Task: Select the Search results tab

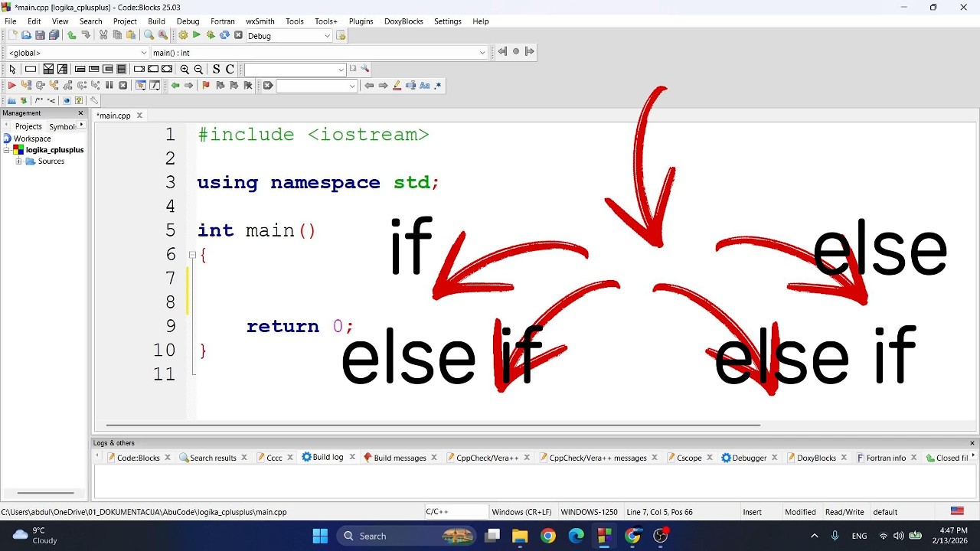Action: click(213, 458)
